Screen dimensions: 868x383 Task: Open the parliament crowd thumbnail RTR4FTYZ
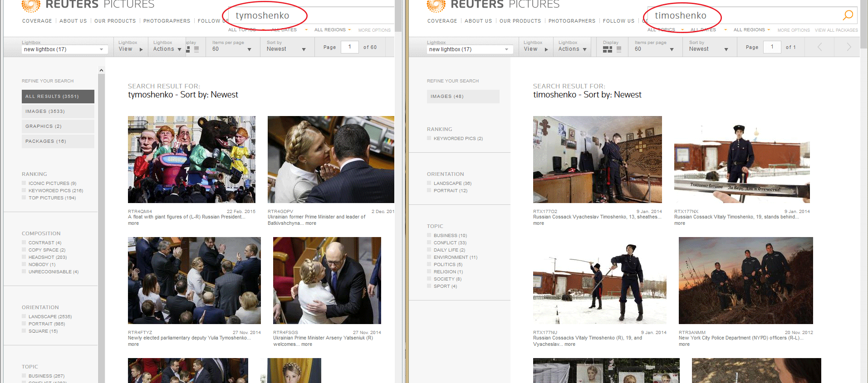pos(194,281)
